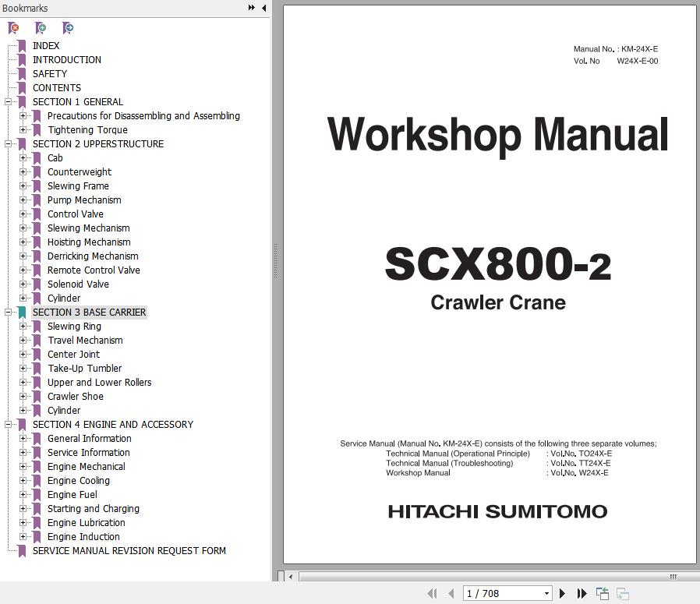Viewport: 700px width, 604px height.
Task: Expand the Cab bookmark node
Action: click(x=23, y=157)
